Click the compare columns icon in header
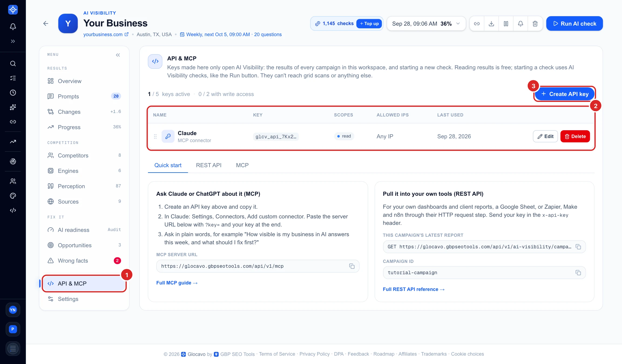This screenshot has height=364, width=622. coord(506,23)
